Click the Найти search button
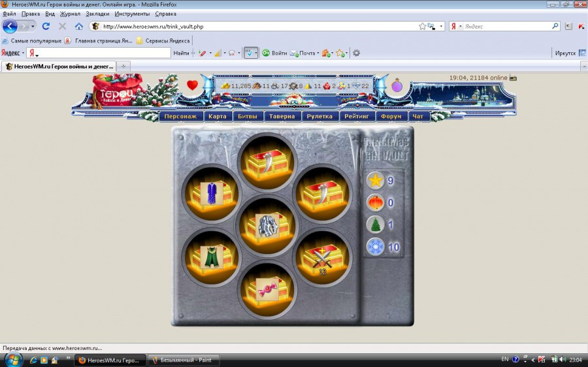This screenshot has height=367, width=588. 181,54
